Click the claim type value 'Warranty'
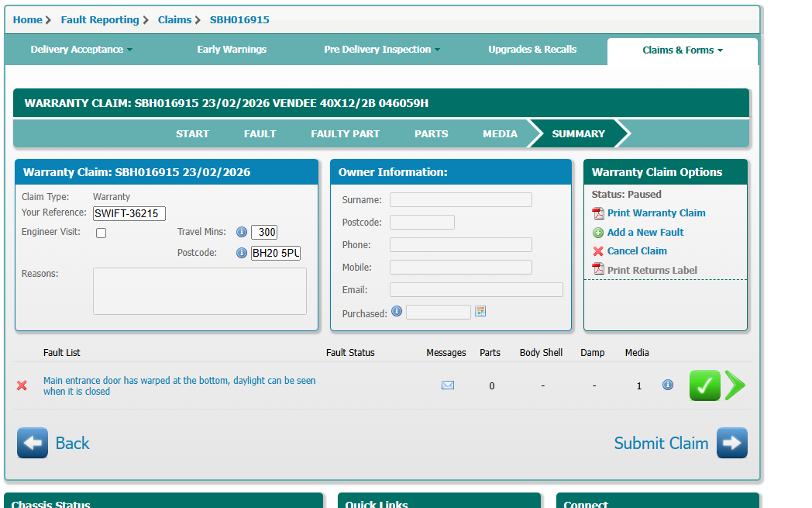This screenshot has width=812, height=508. [112, 197]
